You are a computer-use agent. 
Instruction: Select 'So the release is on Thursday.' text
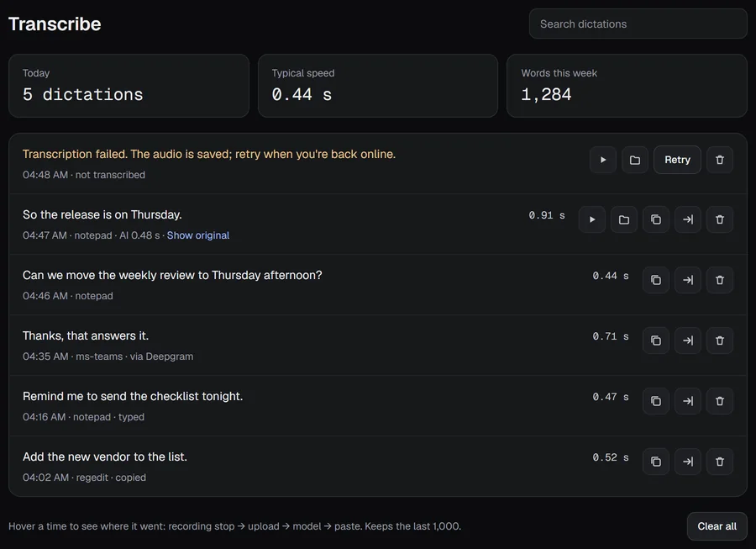point(102,214)
